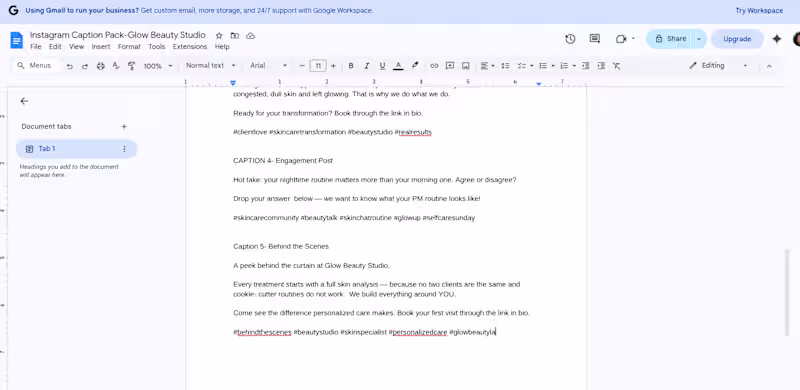Screen dimensions: 800x390
Task: Expand the checklist options arrow
Action: coord(532,66)
